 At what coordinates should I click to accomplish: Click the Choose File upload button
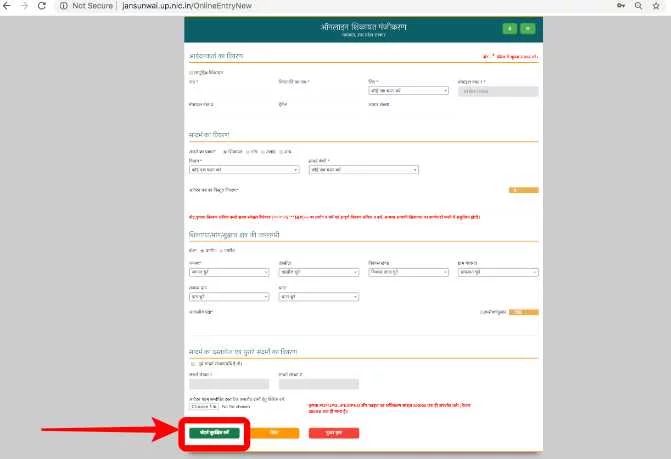pos(204,406)
